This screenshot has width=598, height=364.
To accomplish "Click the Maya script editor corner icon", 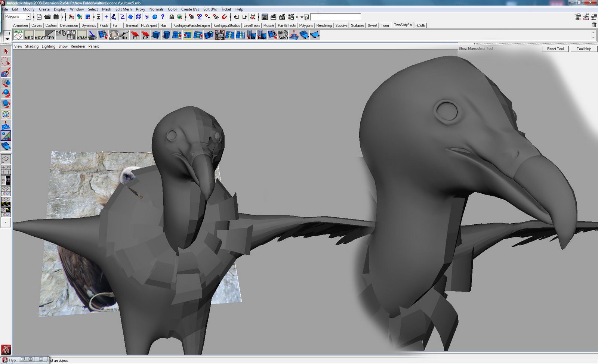I will coord(6,350).
